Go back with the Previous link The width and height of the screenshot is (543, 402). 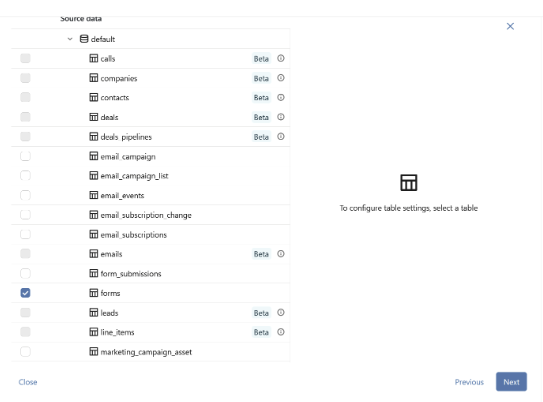coord(469,382)
